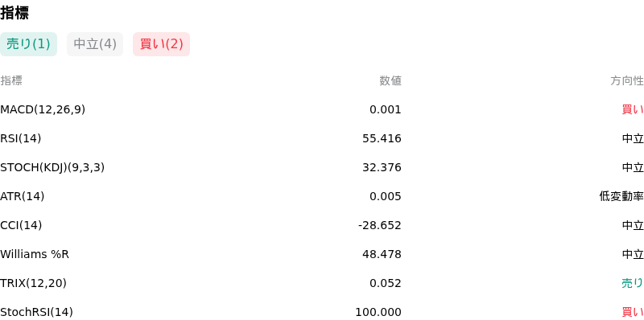Select the 中立(4) filter chip

[95, 44]
